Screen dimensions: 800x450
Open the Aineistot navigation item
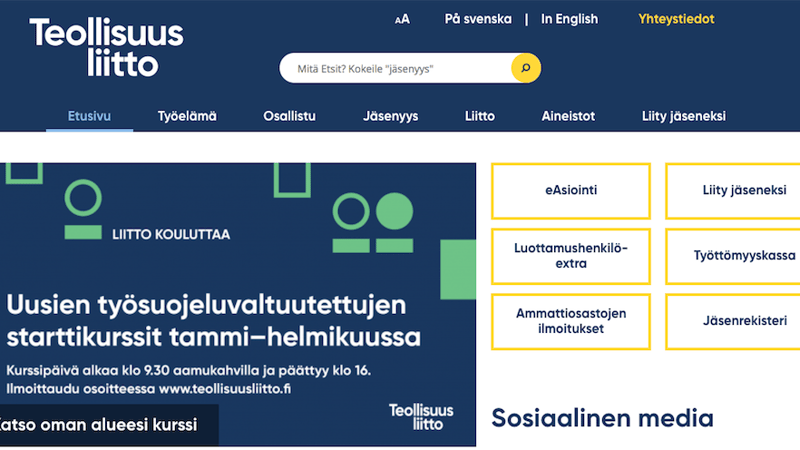568,116
